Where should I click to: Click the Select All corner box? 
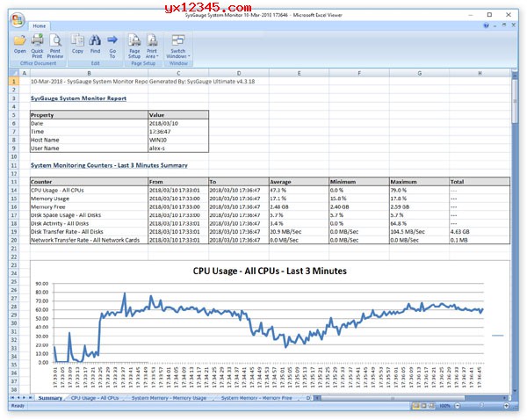click(14, 73)
